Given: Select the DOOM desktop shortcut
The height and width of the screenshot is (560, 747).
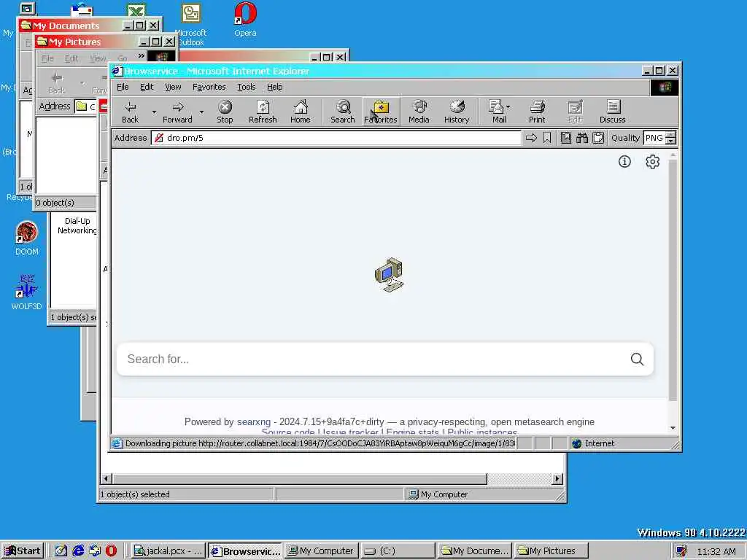Looking at the screenshot, I should pyautogui.click(x=27, y=238).
